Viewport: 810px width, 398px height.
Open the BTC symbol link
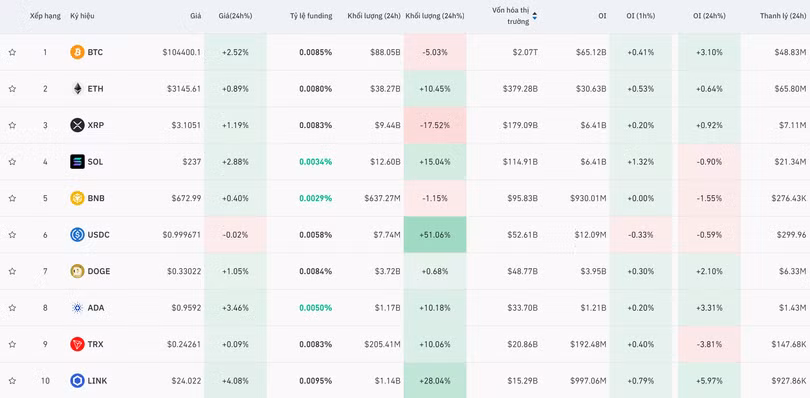coord(95,52)
